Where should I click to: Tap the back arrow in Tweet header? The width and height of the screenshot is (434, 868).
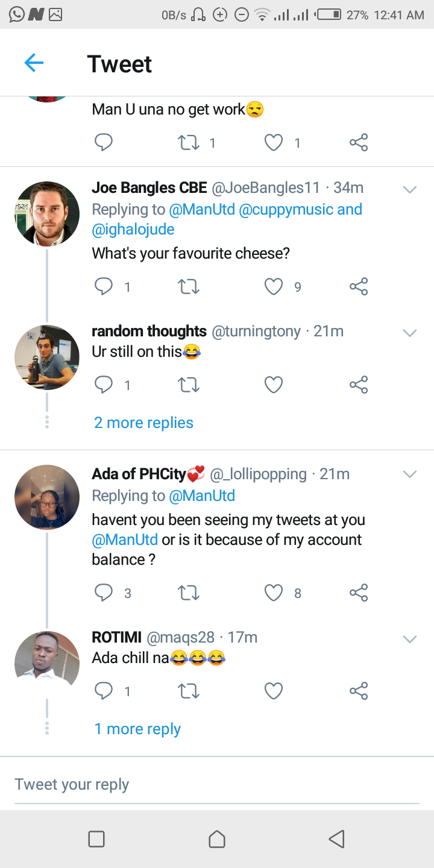tap(34, 63)
